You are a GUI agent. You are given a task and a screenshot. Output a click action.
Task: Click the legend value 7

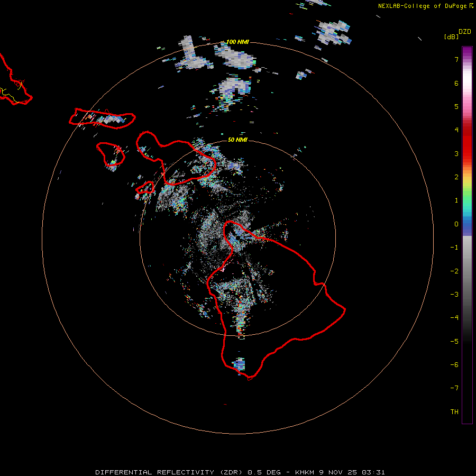pyautogui.click(x=456, y=59)
